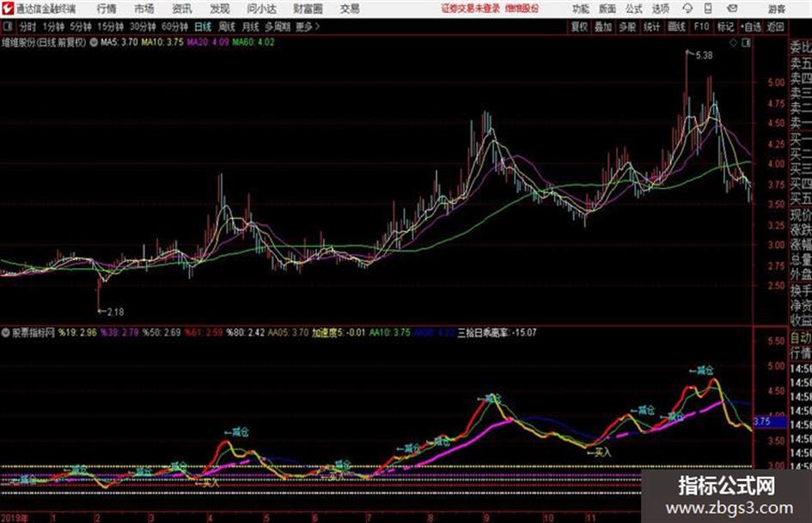Viewport: 812px width, 523px height.
Task: Click the 叠加 overlay toolbar button
Action: click(603, 27)
